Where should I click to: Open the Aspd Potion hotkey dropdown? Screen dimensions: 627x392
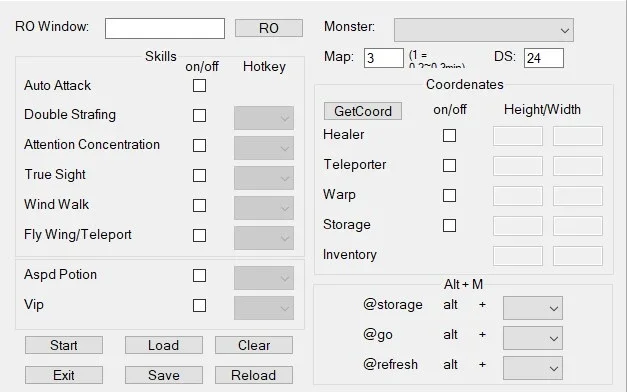pos(264,278)
